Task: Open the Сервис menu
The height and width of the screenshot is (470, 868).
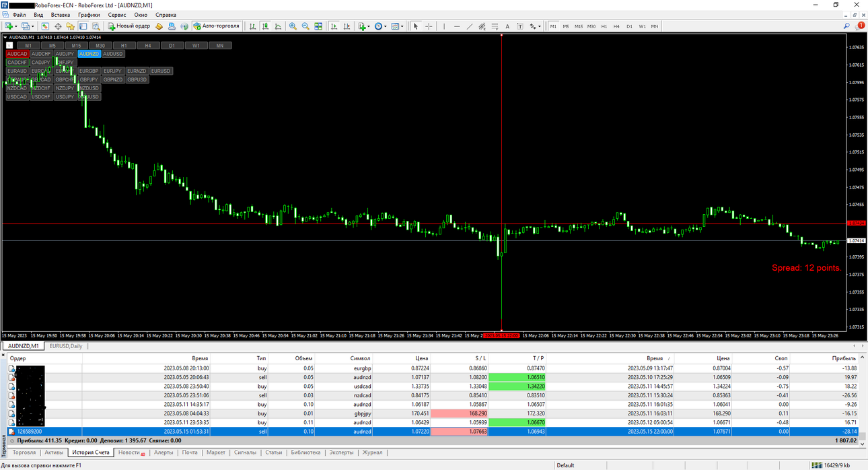Action: click(x=117, y=14)
